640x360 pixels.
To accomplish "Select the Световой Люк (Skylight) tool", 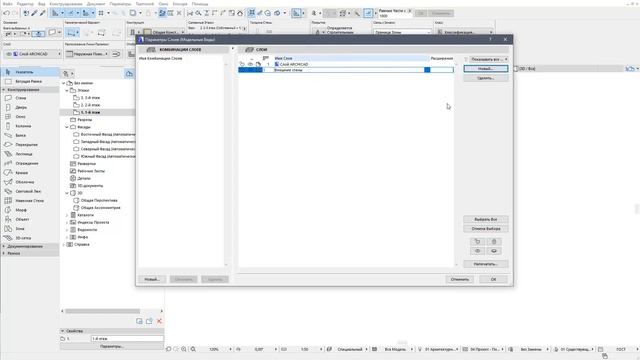I will point(30,191).
